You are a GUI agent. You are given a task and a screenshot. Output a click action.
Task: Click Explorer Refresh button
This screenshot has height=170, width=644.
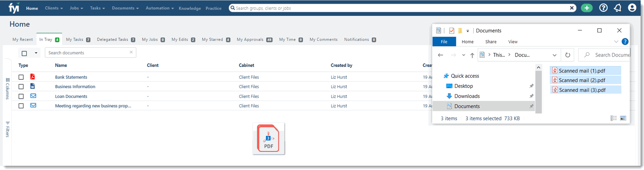coord(568,55)
